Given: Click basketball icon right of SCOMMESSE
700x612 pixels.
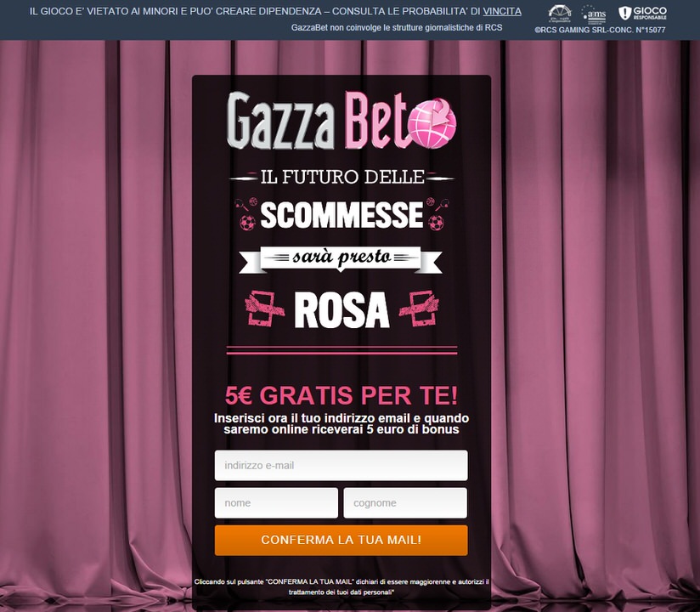Looking at the screenshot, I should click(431, 201).
